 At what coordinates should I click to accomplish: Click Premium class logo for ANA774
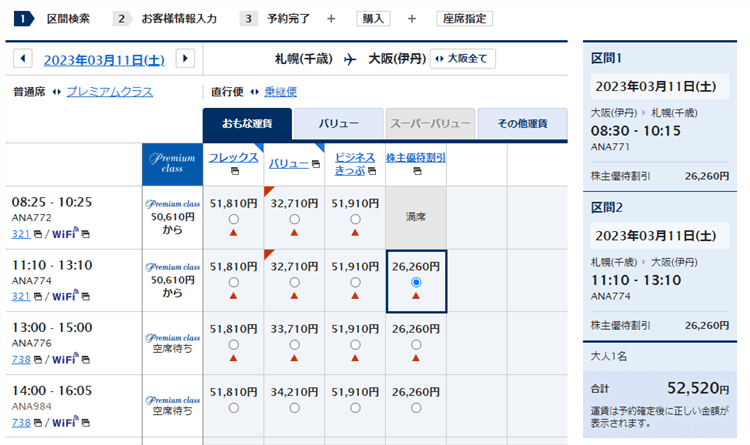coord(173,267)
